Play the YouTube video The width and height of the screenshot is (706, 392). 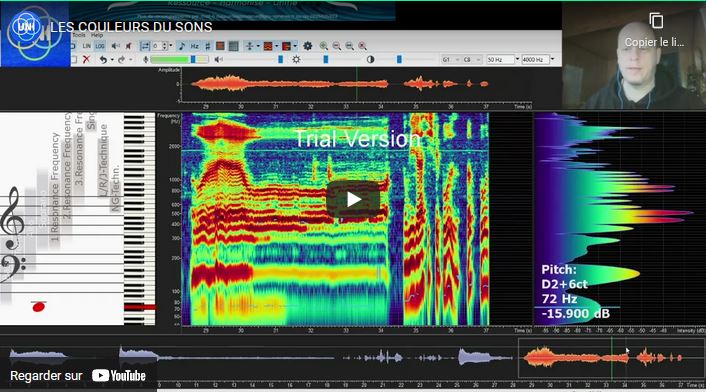coord(353,199)
